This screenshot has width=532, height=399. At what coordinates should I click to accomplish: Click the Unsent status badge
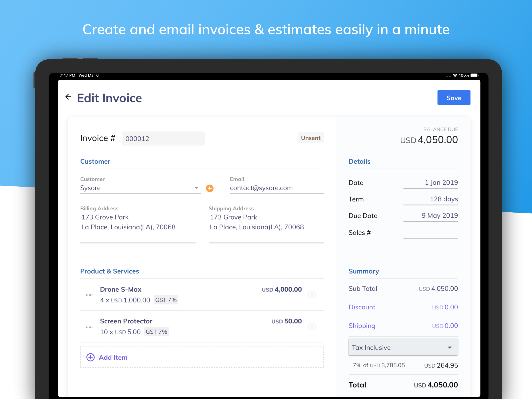(x=310, y=138)
